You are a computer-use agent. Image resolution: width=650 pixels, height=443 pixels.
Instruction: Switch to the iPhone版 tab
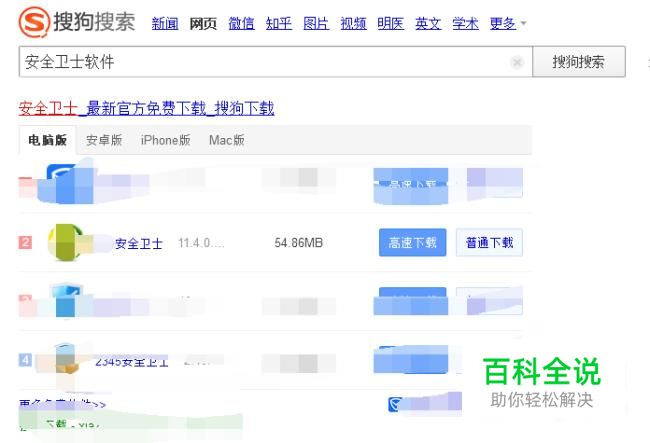pos(165,140)
